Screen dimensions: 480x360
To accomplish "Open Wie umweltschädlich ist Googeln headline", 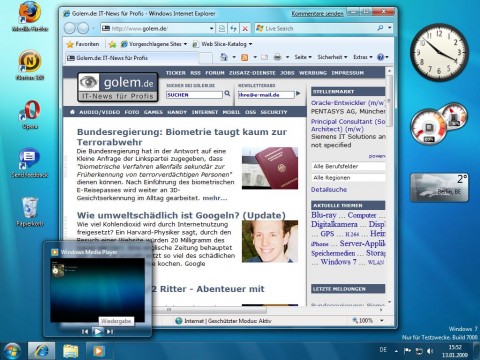I will coord(181,215).
